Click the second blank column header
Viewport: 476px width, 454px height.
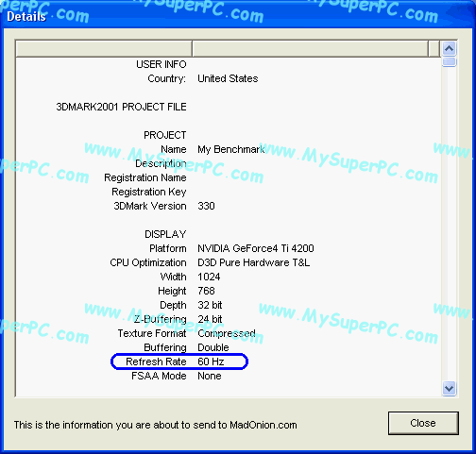310,49
